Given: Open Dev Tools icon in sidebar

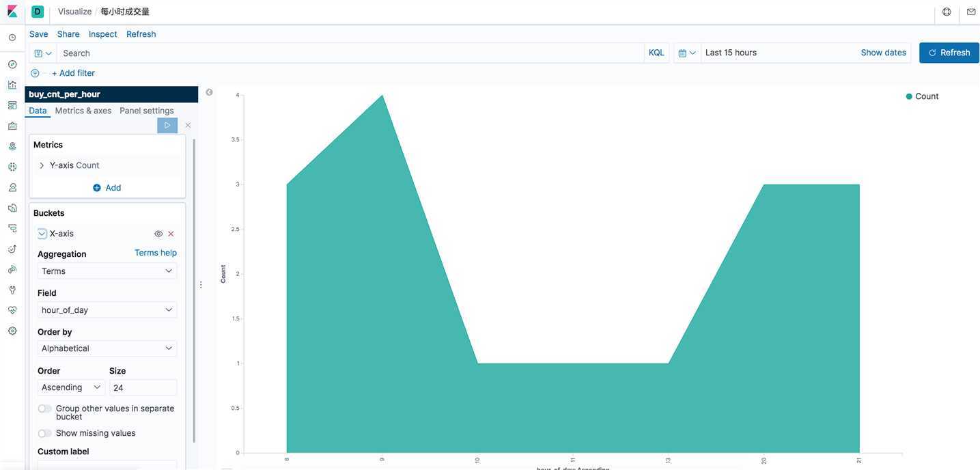Looking at the screenshot, I should click(x=12, y=290).
